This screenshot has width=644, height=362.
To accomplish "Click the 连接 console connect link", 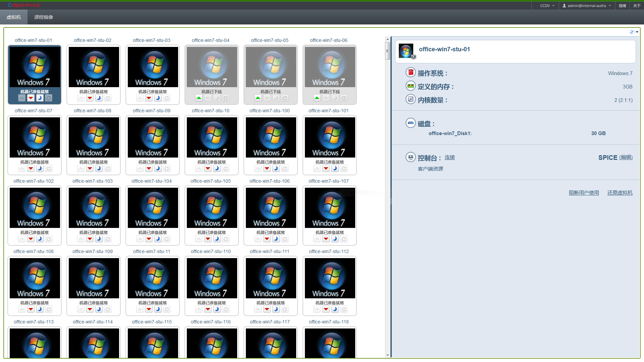I will tap(449, 157).
